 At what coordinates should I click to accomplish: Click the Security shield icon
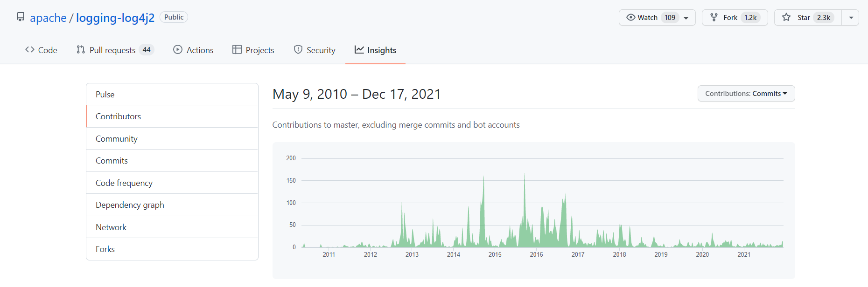(x=298, y=49)
